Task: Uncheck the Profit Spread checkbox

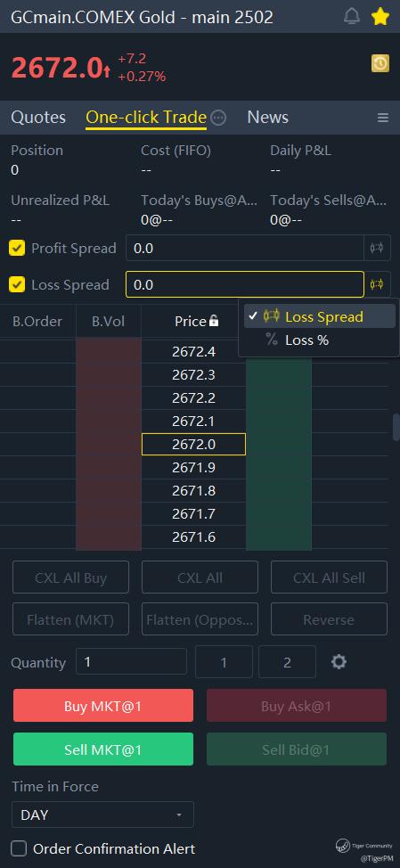Action: click(x=17, y=248)
